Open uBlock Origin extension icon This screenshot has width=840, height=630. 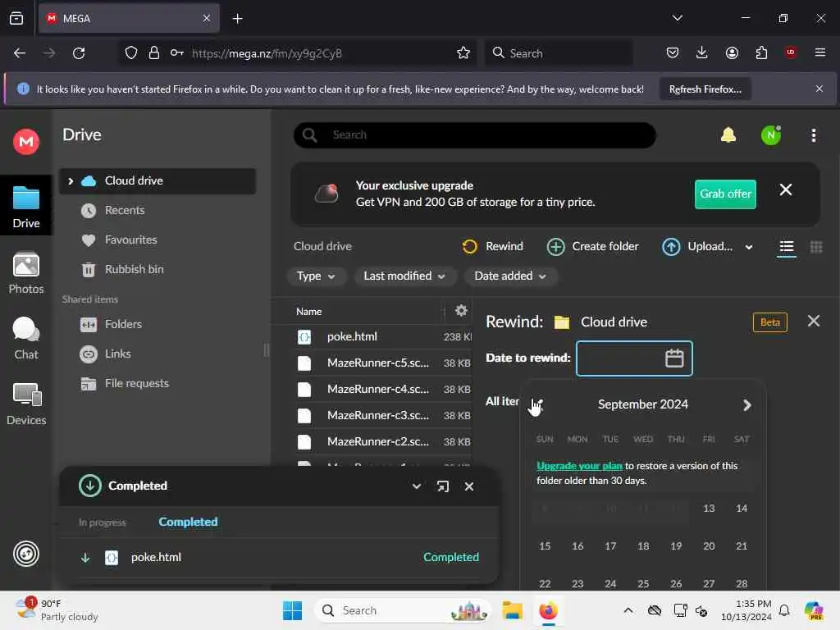coord(790,52)
